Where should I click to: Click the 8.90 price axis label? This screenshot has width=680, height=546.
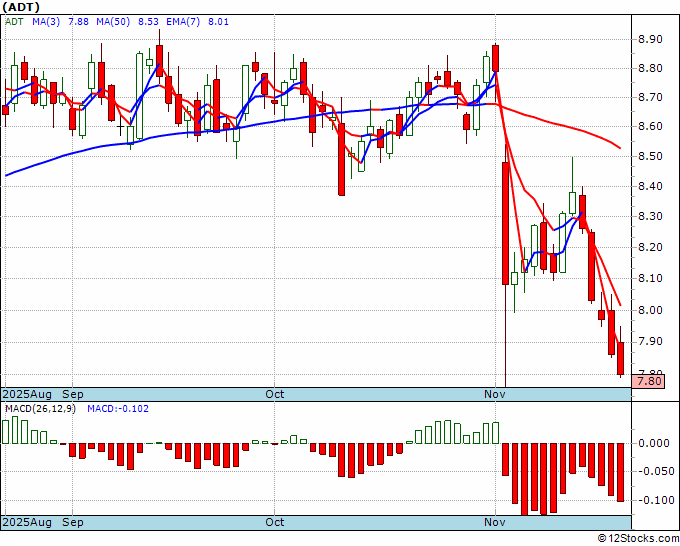(650, 39)
